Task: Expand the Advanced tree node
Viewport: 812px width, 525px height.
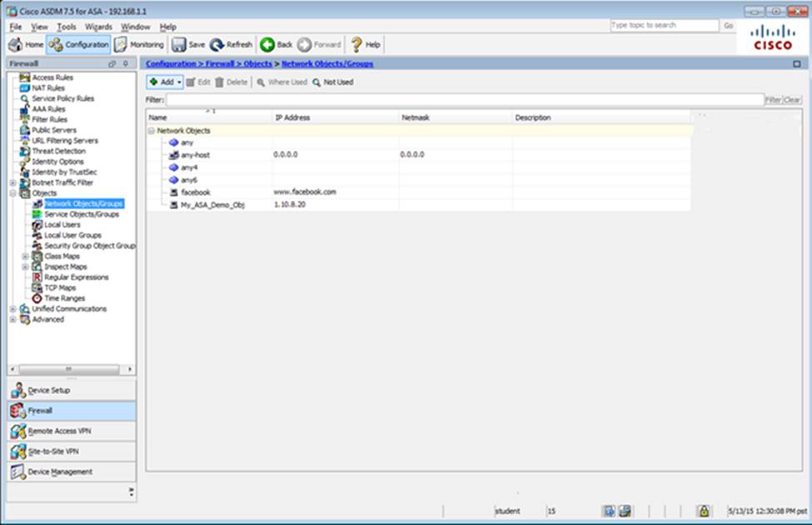Action: pos(12,319)
